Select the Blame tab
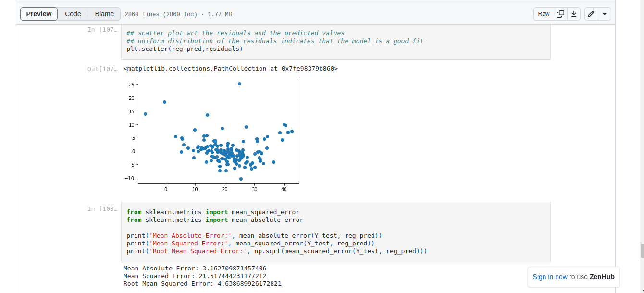The image size is (644, 293). (x=104, y=14)
